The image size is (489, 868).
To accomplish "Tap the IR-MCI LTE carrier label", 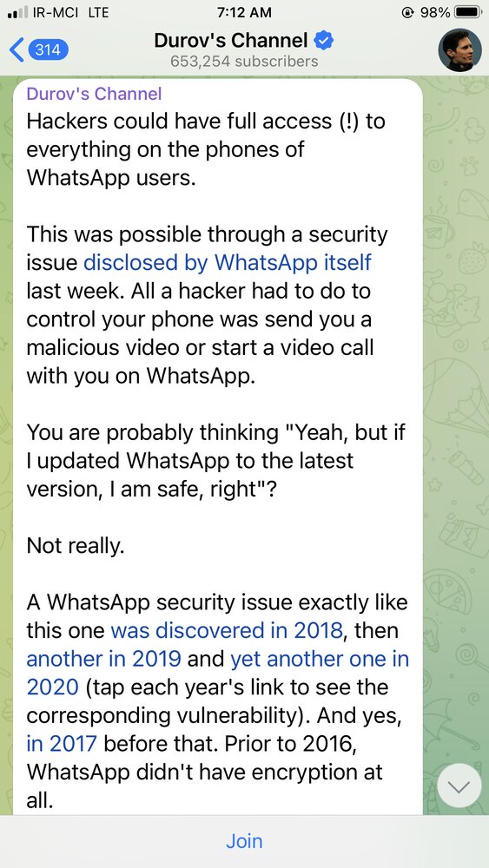I will (71, 11).
